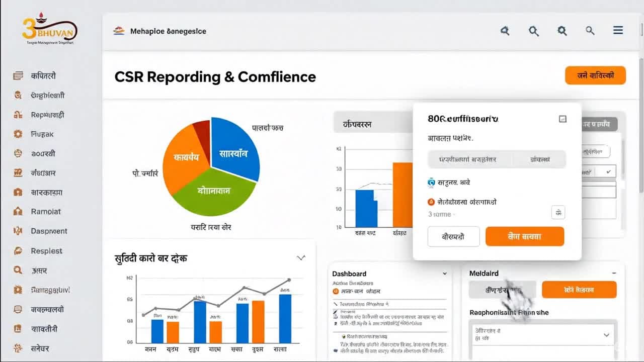Click the small square icon in the popup header
This screenshot has width=644, height=362.
pyautogui.click(x=562, y=119)
